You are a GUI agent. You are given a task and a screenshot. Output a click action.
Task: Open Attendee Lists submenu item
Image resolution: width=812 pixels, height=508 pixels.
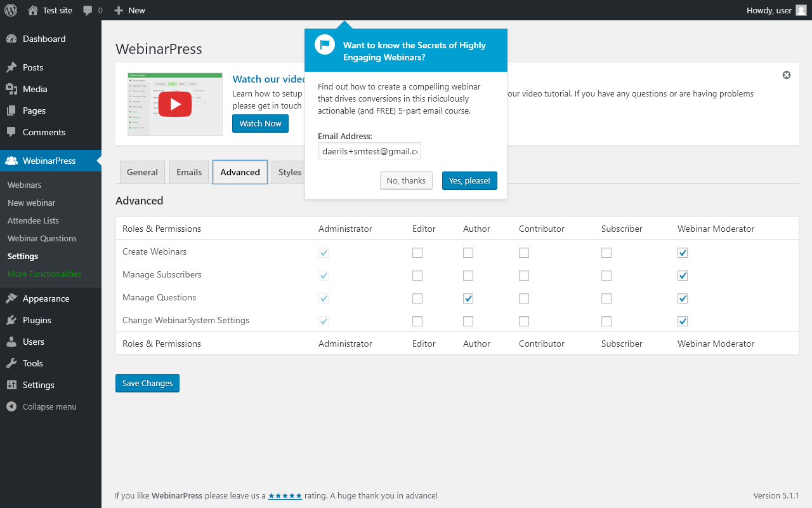coord(33,220)
